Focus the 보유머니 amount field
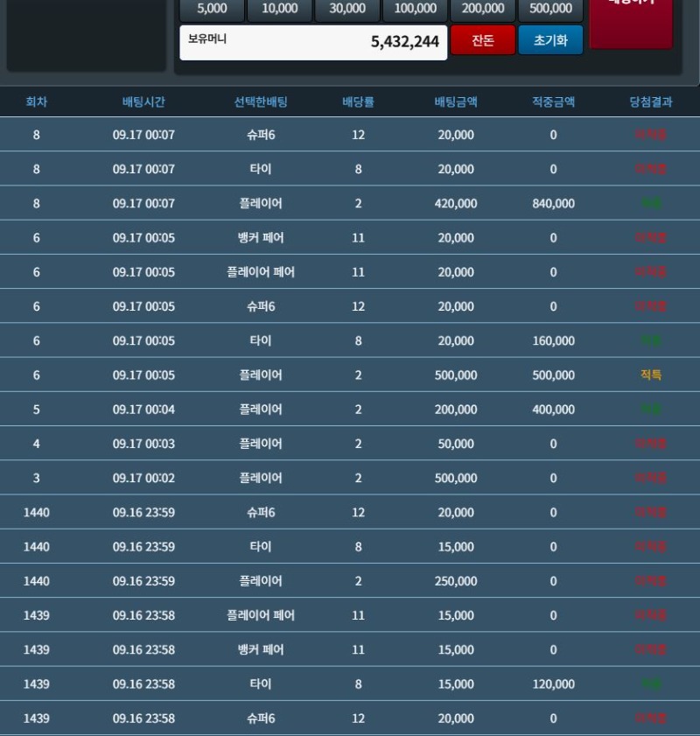The image size is (700, 736). coord(313,42)
